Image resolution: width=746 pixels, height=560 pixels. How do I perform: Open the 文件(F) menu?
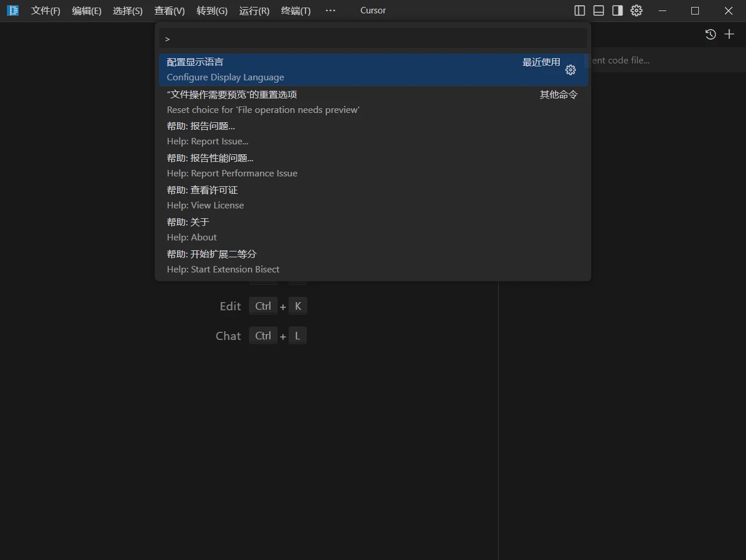(x=45, y=10)
